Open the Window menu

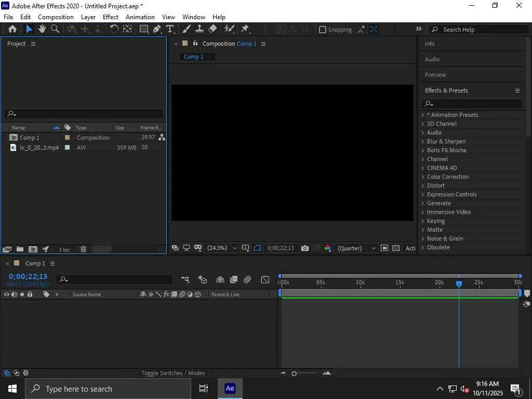click(194, 17)
